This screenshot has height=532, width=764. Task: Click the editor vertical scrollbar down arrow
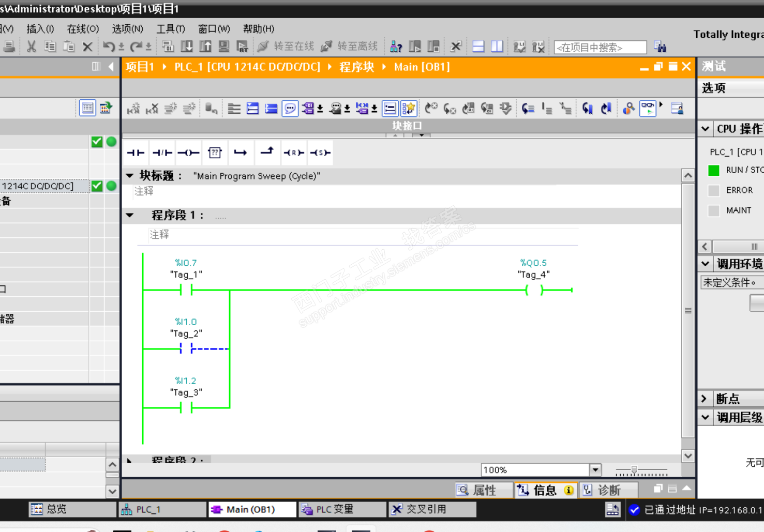coord(688,455)
